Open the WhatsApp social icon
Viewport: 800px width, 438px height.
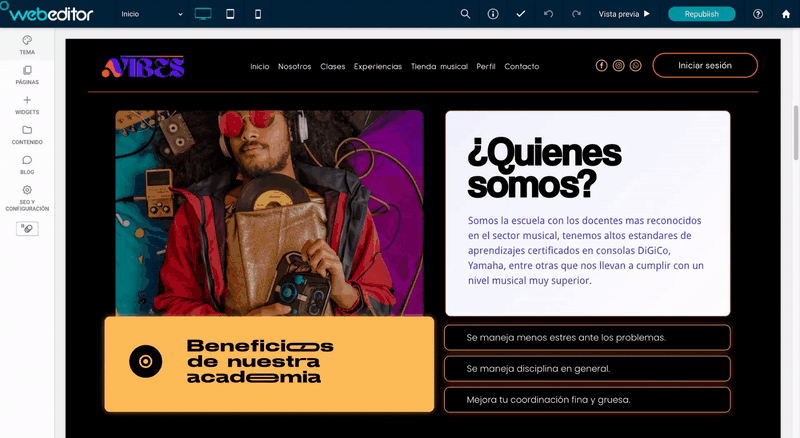pyautogui.click(x=635, y=66)
